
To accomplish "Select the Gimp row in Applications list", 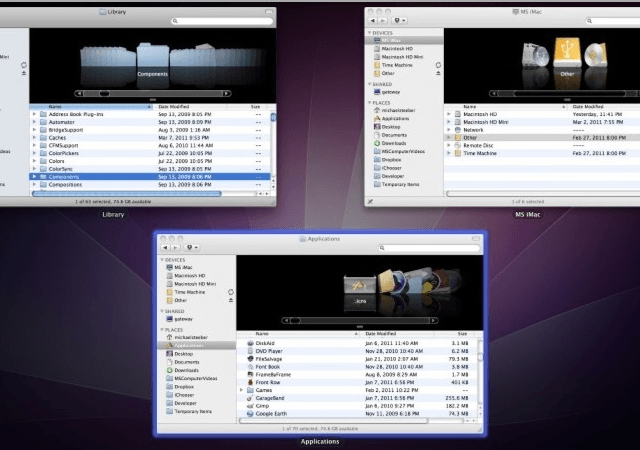I will pos(357,406).
